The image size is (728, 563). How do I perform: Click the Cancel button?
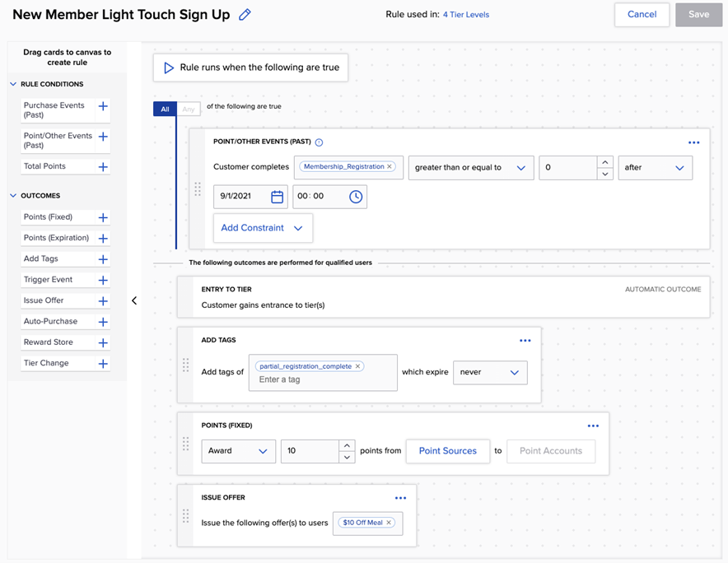pos(642,14)
